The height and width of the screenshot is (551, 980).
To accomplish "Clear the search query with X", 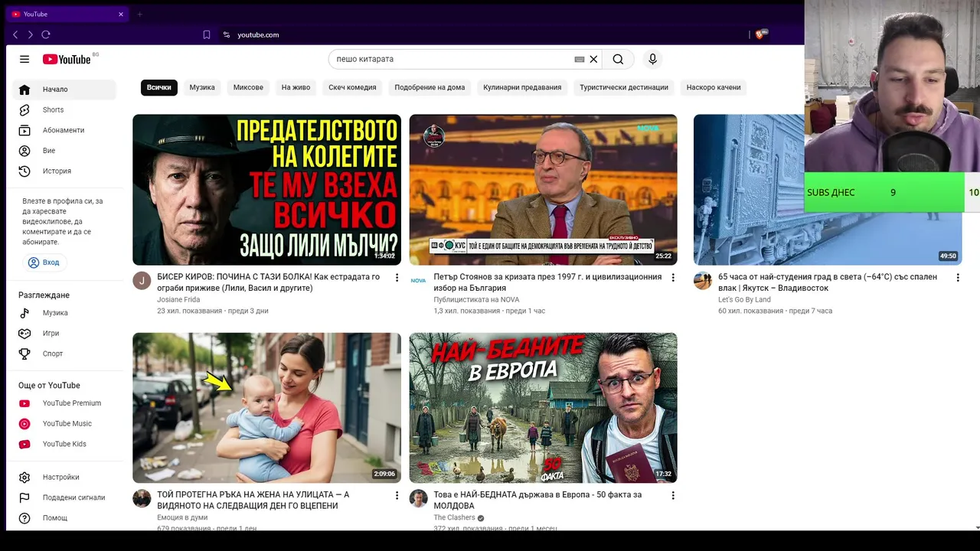I will (593, 59).
